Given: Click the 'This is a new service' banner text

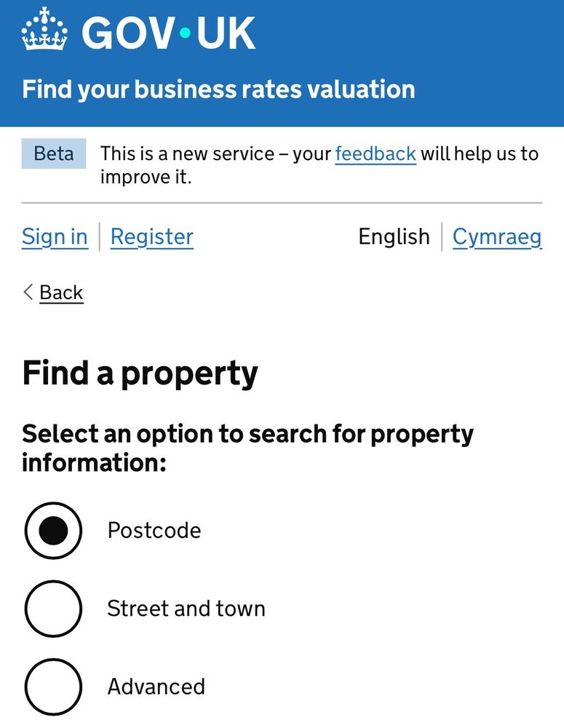Looking at the screenshot, I should click(x=215, y=154).
